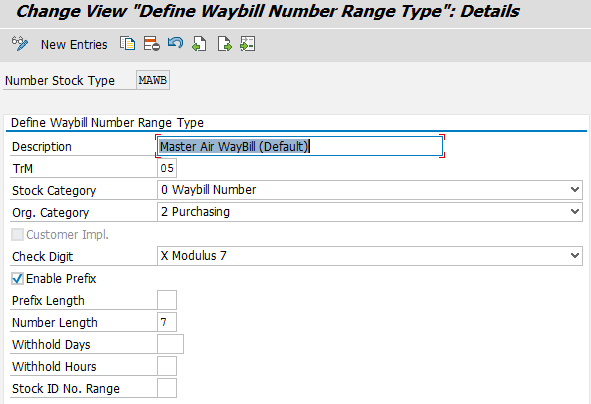Click the New Entries button

pos(74,44)
